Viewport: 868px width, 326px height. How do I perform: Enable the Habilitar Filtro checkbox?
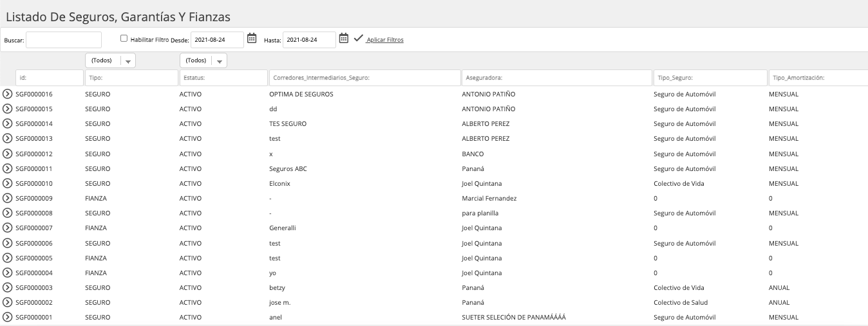click(124, 38)
